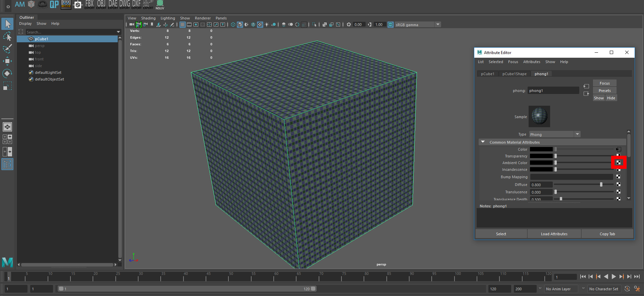Open the Diffuse texture map button
The image size is (644, 296).
click(x=618, y=185)
